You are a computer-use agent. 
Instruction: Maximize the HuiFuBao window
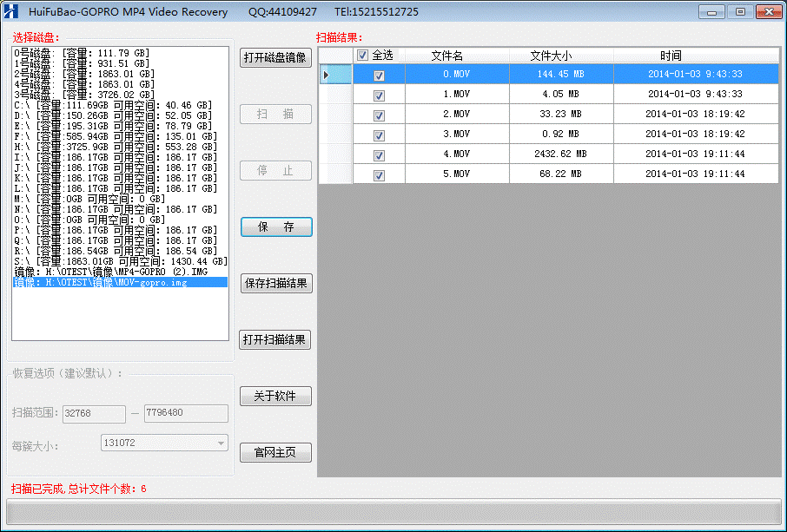click(x=740, y=11)
